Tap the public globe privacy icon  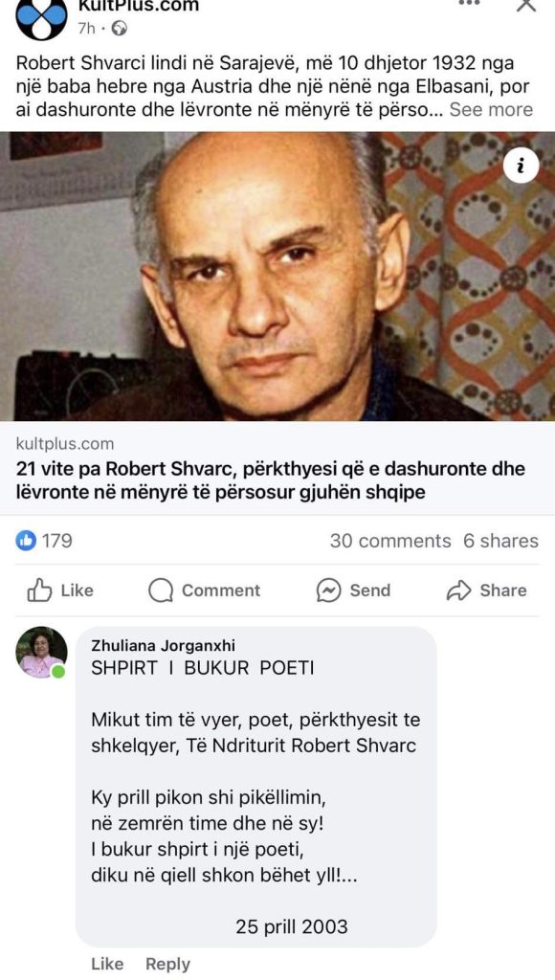tap(119, 29)
